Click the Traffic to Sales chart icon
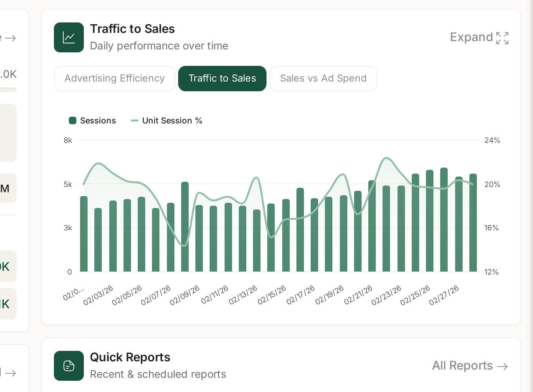The height and width of the screenshot is (392, 533). (69, 37)
